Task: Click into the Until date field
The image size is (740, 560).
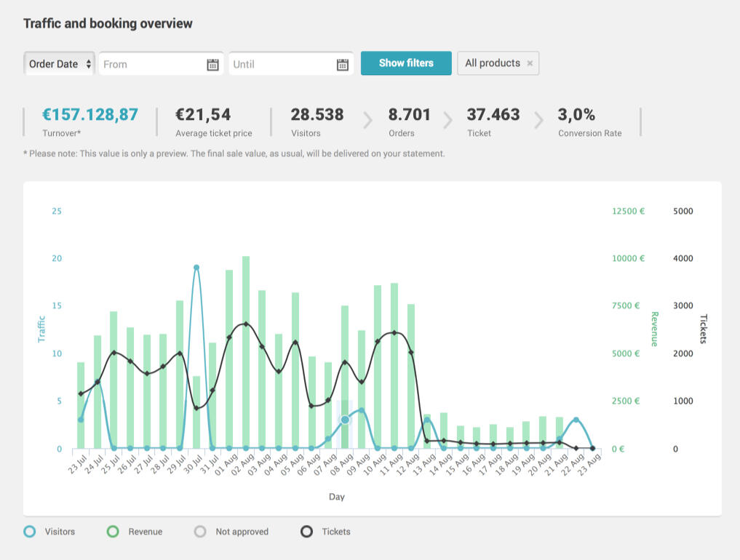Action: [280, 64]
